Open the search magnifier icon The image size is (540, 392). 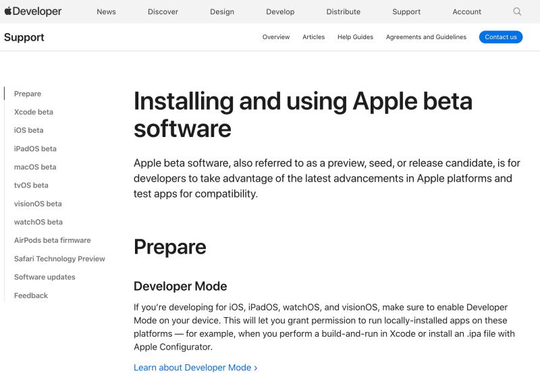[x=517, y=11]
